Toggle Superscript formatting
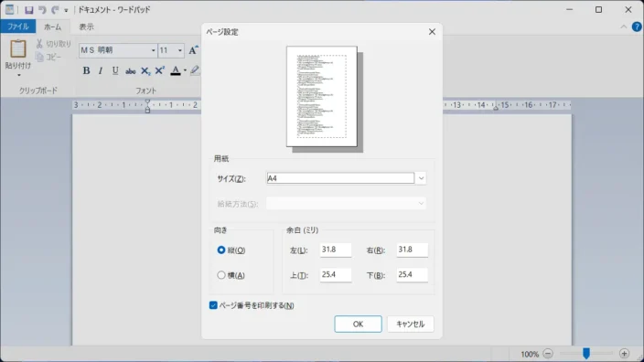Screen dimensions: 644x362 160,70
